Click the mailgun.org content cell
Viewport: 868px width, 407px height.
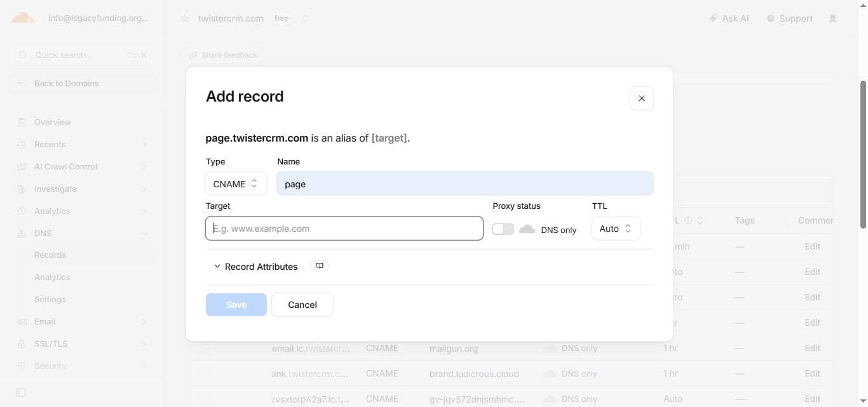tap(454, 348)
